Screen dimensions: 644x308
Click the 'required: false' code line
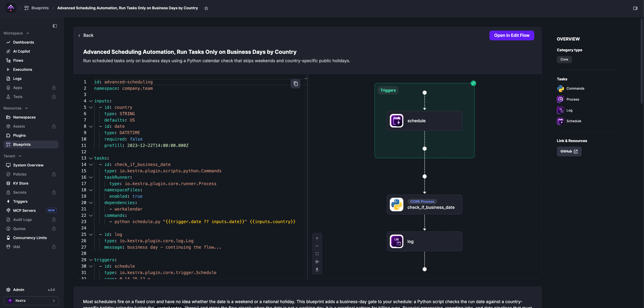click(123, 139)
